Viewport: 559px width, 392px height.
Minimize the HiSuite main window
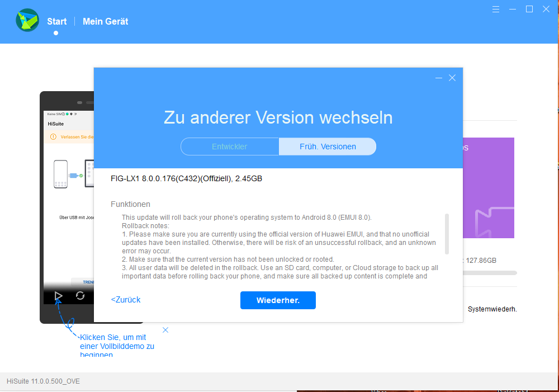pyautogui.click(x=512, y=10)
